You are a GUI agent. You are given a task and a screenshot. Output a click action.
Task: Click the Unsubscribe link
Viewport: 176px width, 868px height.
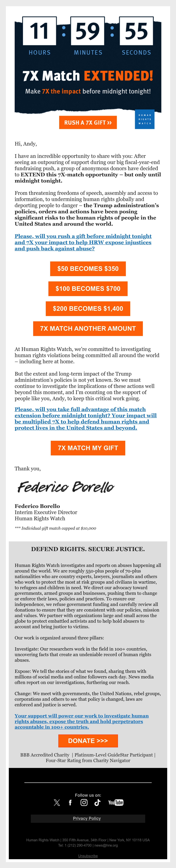pyautogui.click(x=88, y=856)
